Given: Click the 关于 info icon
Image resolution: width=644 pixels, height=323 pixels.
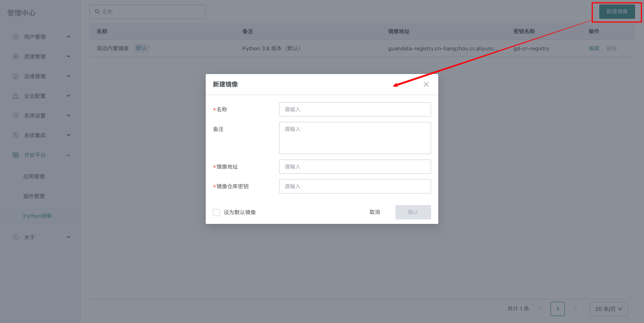Looking at the screenshot, I should (15, 237).
